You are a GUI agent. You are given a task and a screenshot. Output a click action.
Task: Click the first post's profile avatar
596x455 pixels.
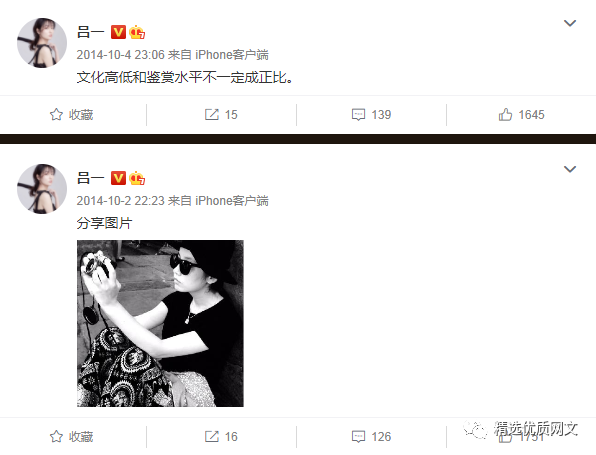pos(42,43)
